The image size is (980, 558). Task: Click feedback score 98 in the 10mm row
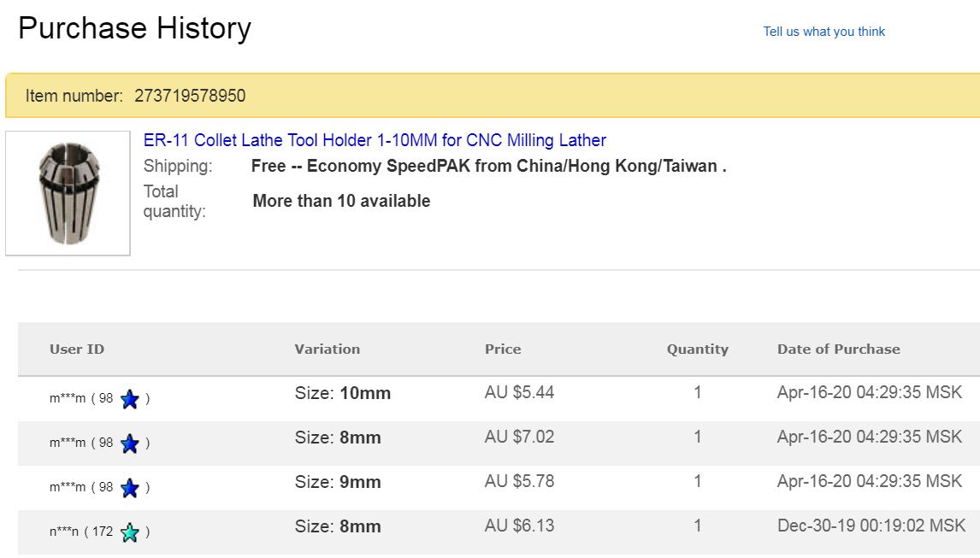coord(106,399)
